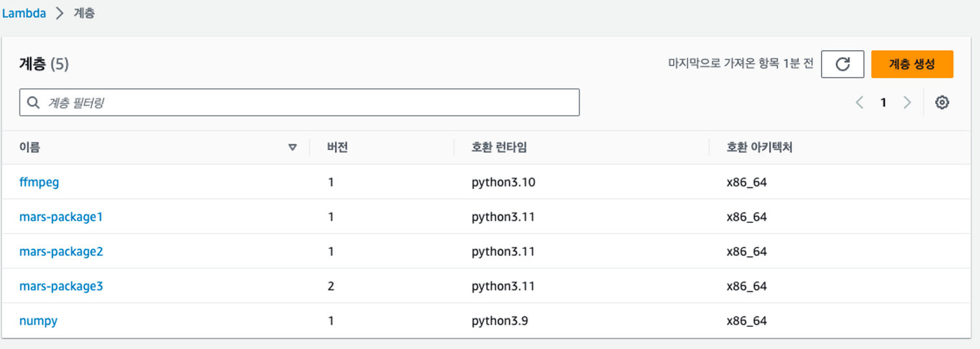Viewport: 980px width, 349px height.
Task: Focus the 계층 필터링 search field
Action: pos(299,103)
